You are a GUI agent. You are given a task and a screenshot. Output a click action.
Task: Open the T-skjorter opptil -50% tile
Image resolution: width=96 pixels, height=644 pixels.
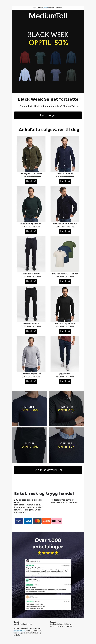coord(30,409)
